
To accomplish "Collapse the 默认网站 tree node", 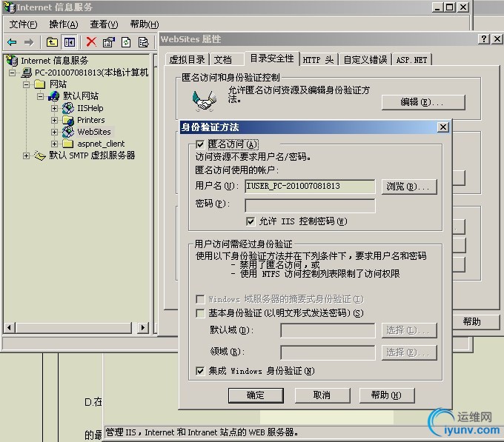I will 40,96.
